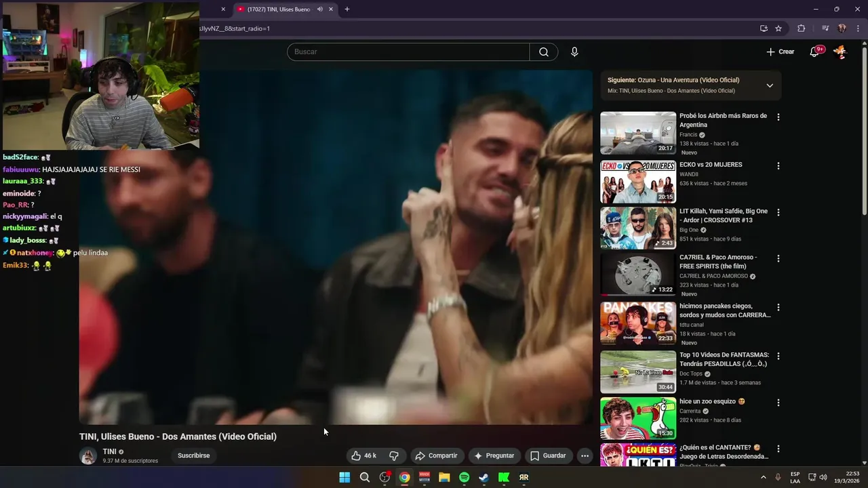Start voice search with the microphone icon

click(x=574, y=52)
